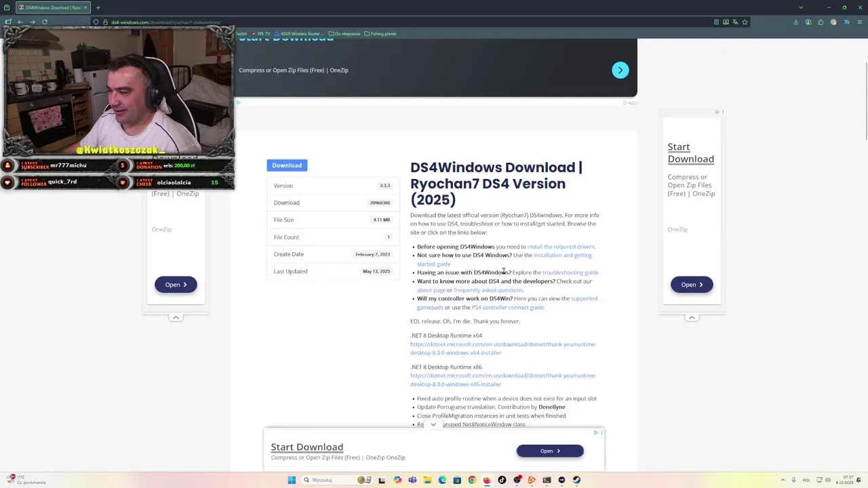
Task: Click Open on the right sidebar ad
Action: coord(692,285)
